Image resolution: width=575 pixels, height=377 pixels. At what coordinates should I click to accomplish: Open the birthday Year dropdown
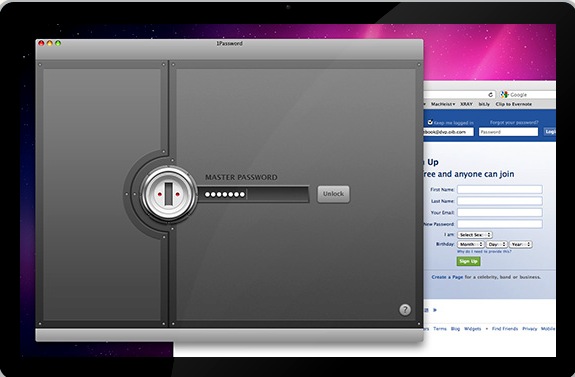tap(521, 244)
